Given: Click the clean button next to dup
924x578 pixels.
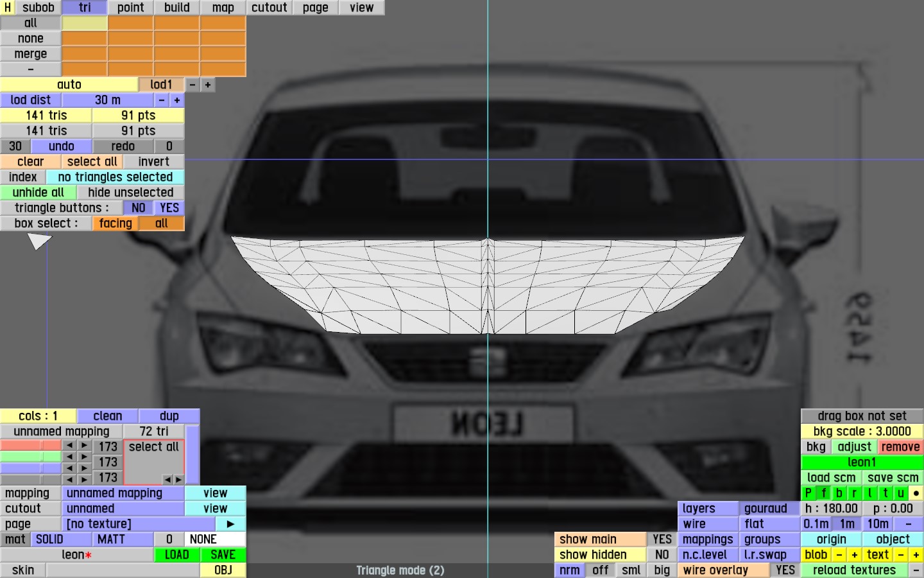Looking at the screenshot, I should point(108,416).
